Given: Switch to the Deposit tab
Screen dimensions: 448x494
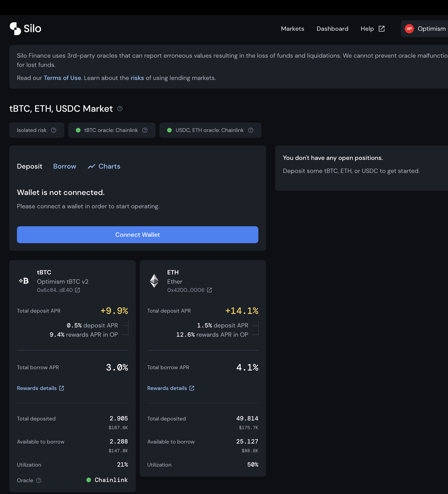Looking at the screenshot, I should click(x=29, y=166).
